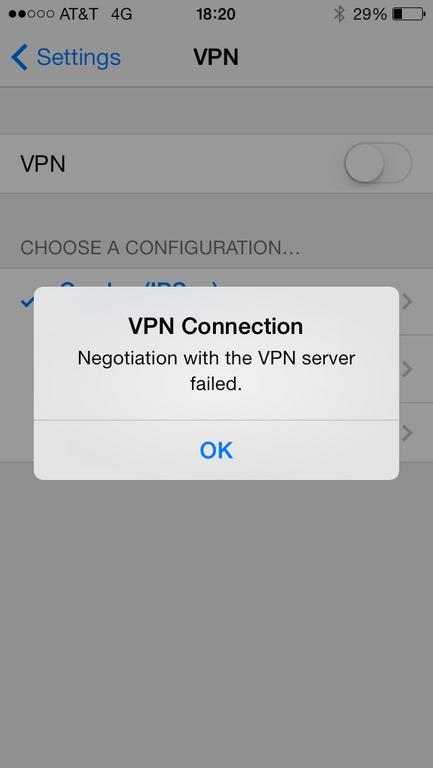The image size is (433, 768).
Task: Tap the CHOOSE A CONFIGURATION header
Action: pyautogui.click(x=160, y=248)
